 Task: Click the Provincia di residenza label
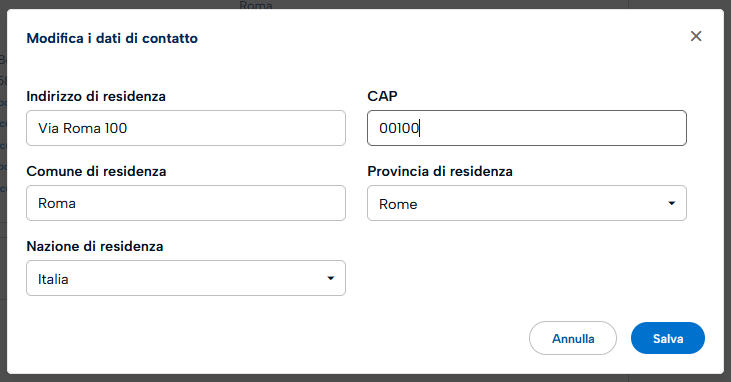[440, 171]
